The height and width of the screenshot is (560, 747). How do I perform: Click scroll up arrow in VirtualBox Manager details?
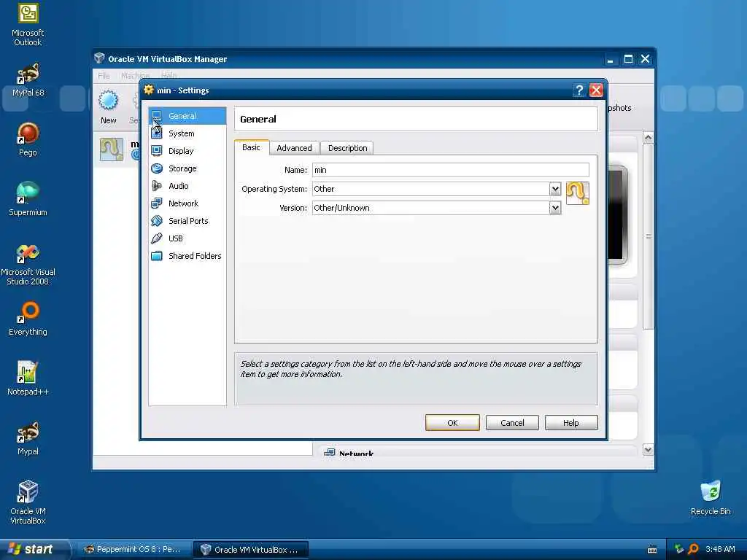(648, 138)
